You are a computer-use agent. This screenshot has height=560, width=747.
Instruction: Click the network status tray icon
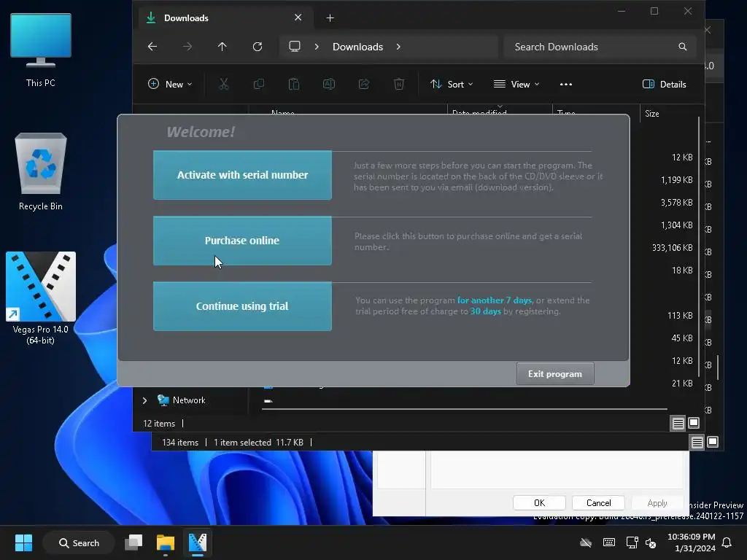(x=632, y=542)
